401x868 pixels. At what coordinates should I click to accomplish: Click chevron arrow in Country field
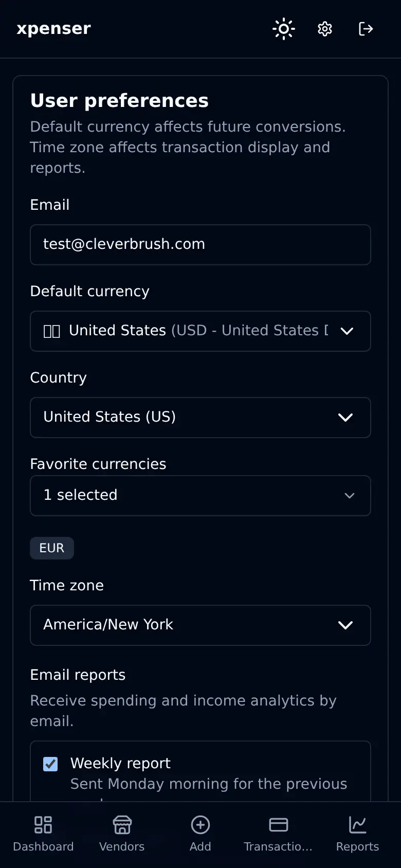[345, 418]
